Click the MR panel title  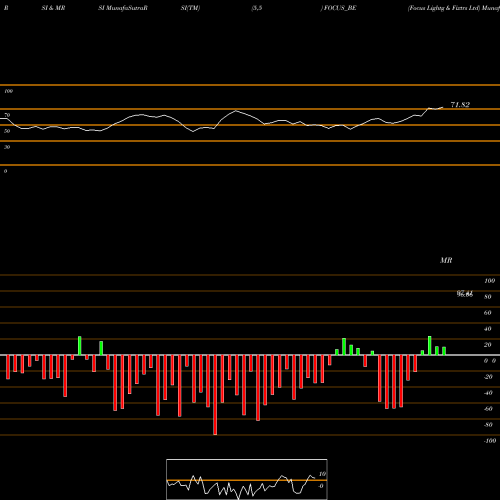tap(446, 260)
